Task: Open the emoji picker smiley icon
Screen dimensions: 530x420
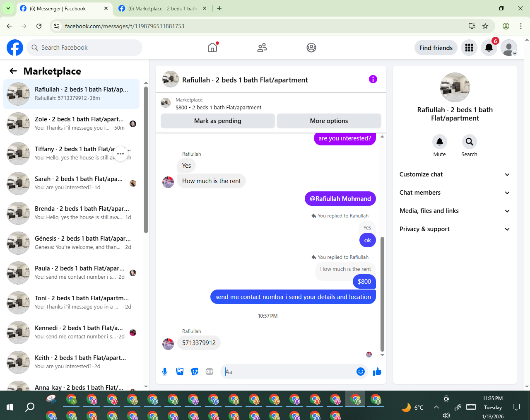Action: (361, 372)
